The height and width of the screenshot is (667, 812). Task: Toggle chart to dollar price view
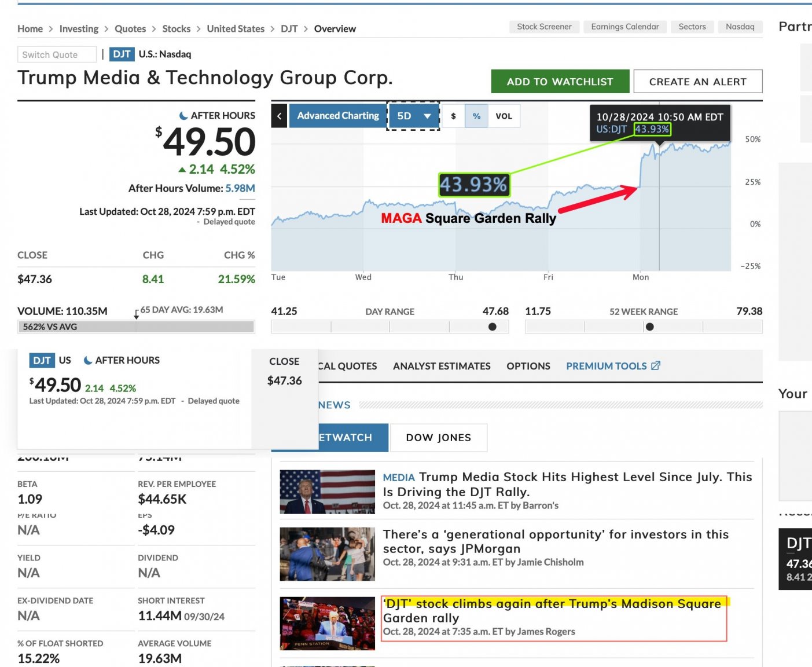point(453,116)
